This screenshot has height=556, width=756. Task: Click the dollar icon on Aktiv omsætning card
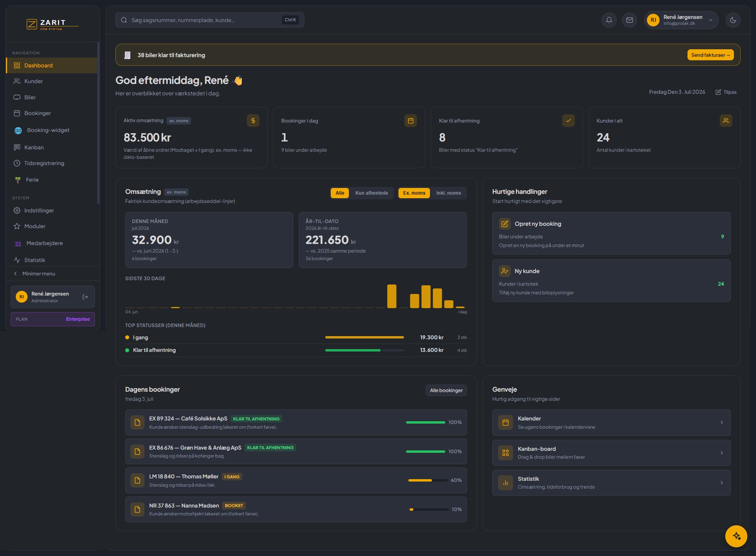point(253,121)
